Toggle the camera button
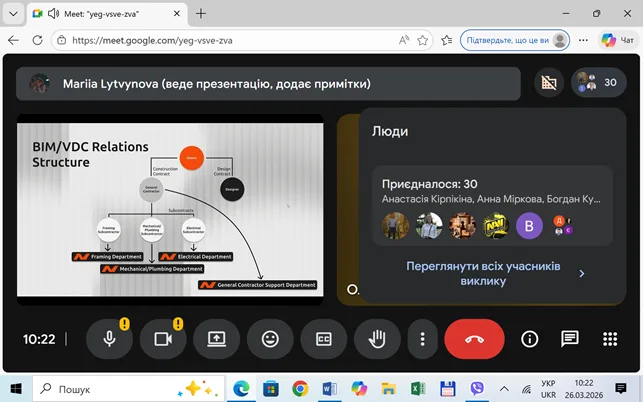Viewport: 643px width, 402px height. tap(163, 339)
